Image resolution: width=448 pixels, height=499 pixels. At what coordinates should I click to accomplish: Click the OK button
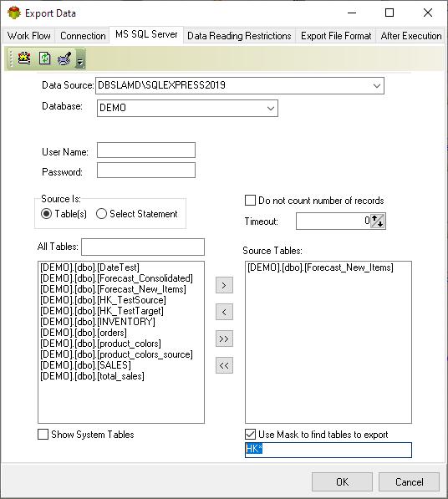tap(342, 481)
